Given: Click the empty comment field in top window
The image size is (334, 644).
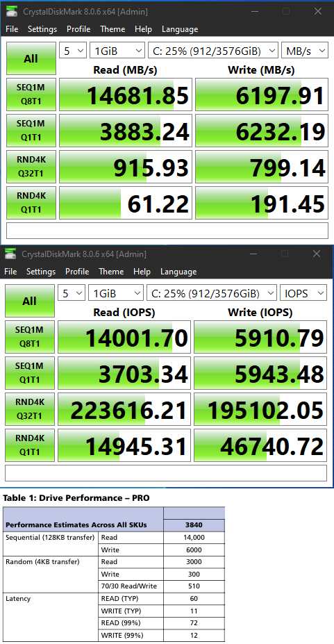Looking at the screenshot, I should [167, 231].
